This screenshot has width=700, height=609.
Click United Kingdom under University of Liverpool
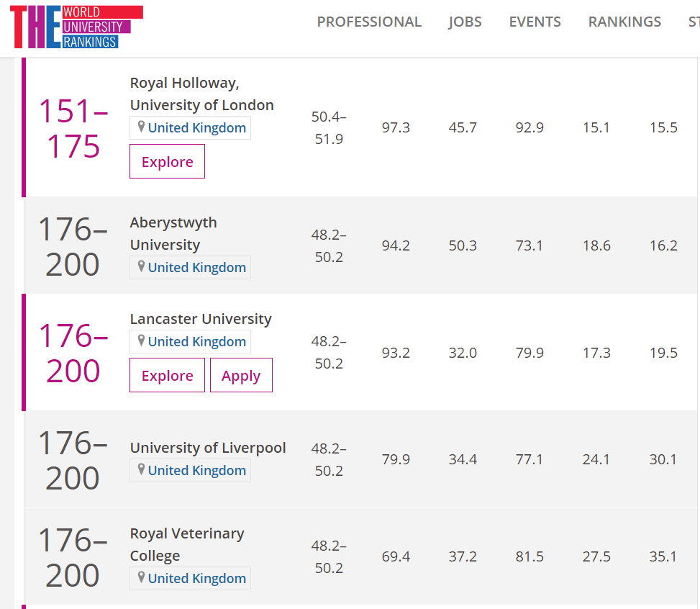pyautogui.click(x=197, y=471)
